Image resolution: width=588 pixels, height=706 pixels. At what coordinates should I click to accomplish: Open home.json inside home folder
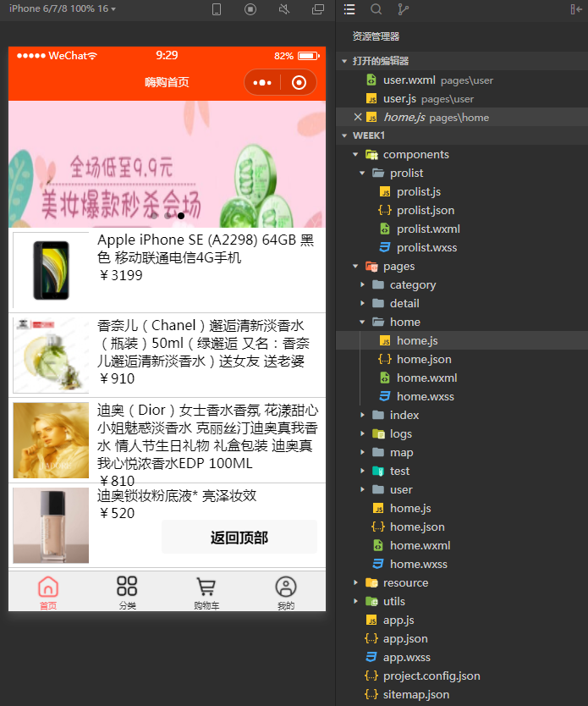point(462,359)
